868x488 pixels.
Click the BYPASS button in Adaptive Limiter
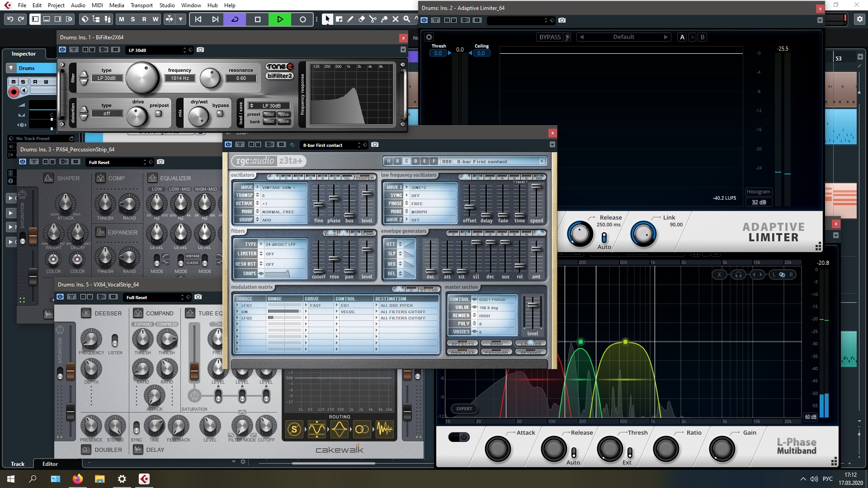pos(550,37)
